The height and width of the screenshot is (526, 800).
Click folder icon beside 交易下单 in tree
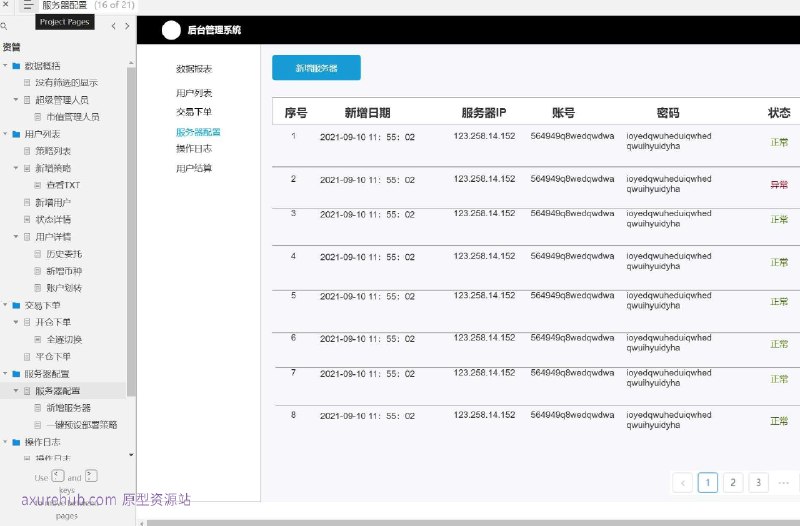(16, 305)
